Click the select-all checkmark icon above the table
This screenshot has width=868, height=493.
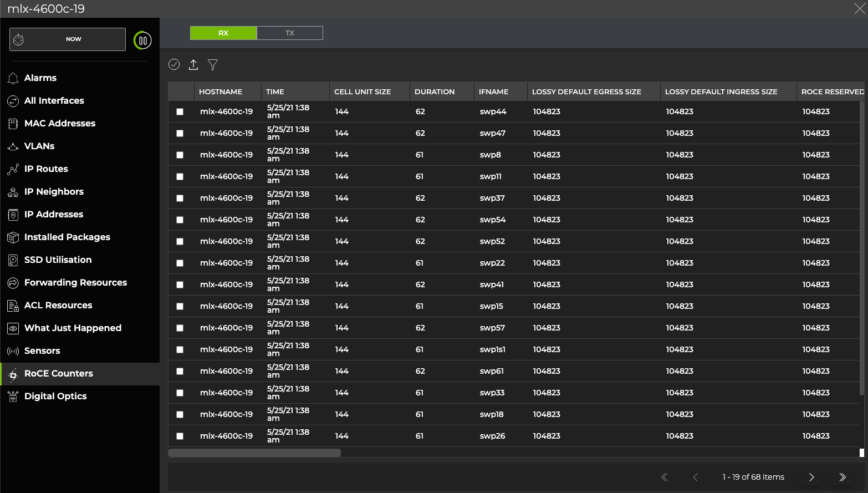173,64
